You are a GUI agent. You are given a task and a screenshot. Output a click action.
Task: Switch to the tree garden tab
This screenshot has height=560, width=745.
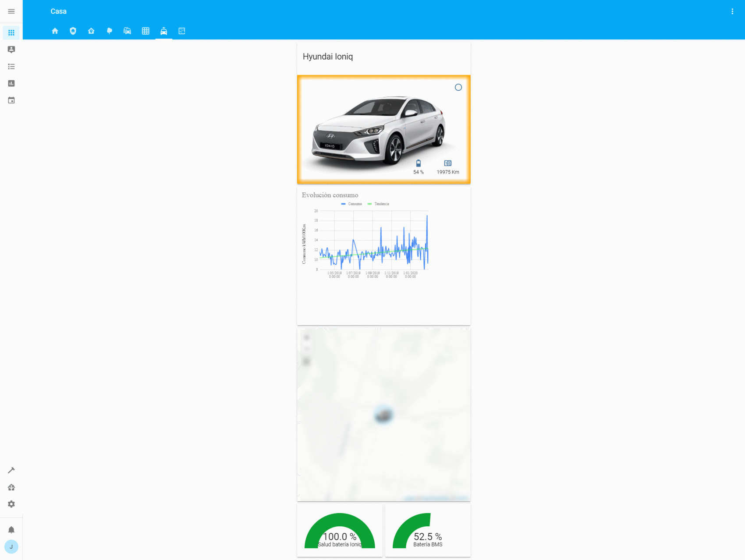coord(110,31)
